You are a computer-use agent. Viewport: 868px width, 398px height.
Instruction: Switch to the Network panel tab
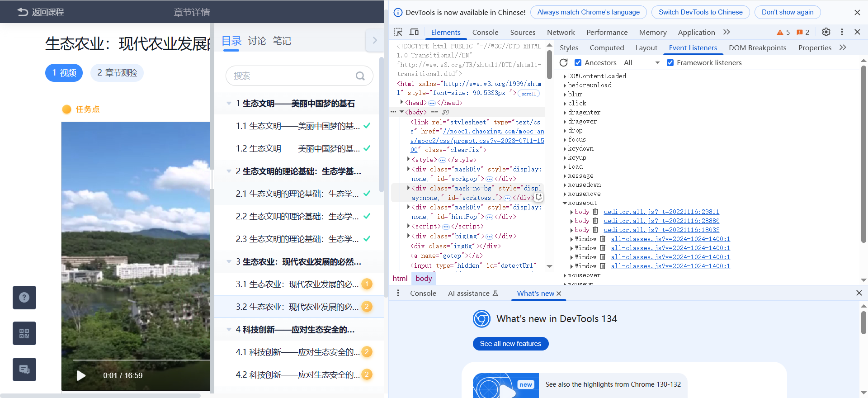[x=561, y=32]
